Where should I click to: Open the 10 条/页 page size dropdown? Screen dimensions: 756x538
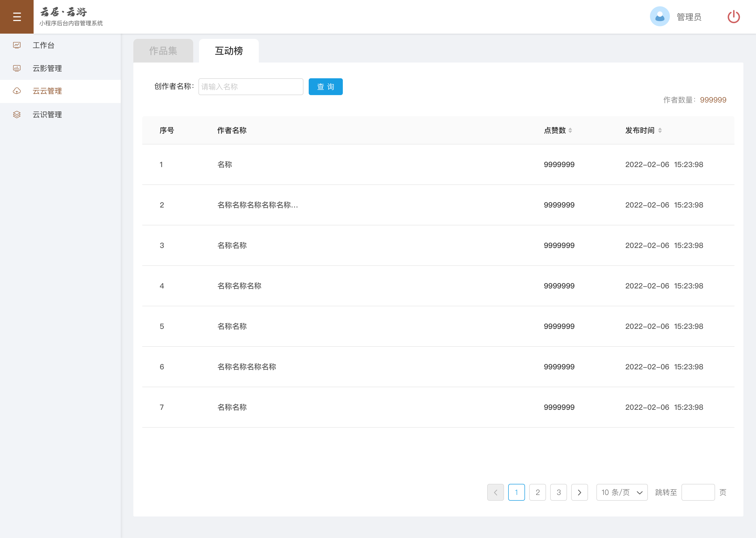coord(622,492)
